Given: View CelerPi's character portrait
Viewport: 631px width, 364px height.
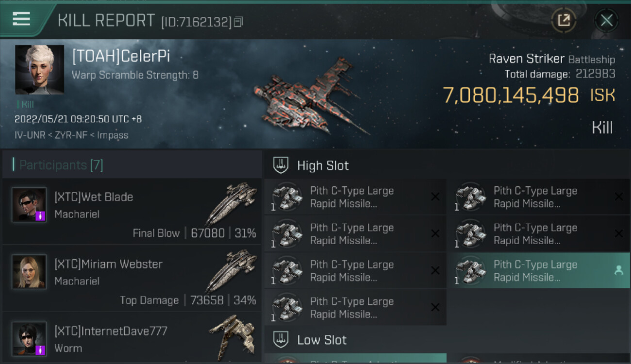Looking at the screenshot, I should pyautogui.click(x=39, y=69).
